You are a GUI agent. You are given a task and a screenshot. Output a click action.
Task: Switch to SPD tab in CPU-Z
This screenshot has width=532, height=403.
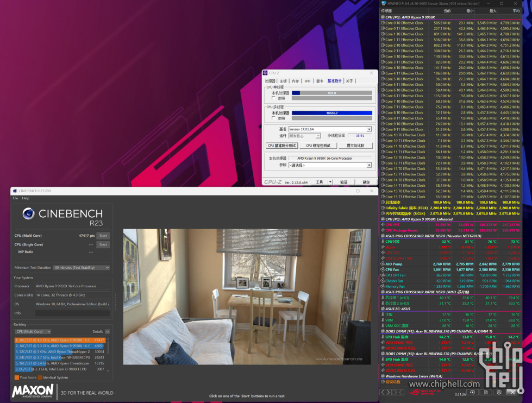click(x=308, y=81)
